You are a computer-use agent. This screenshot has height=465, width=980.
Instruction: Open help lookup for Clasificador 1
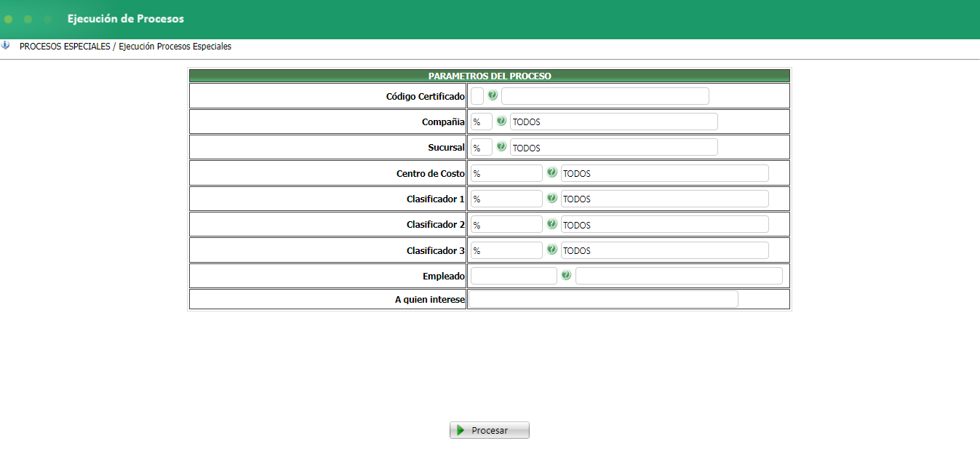552,199
